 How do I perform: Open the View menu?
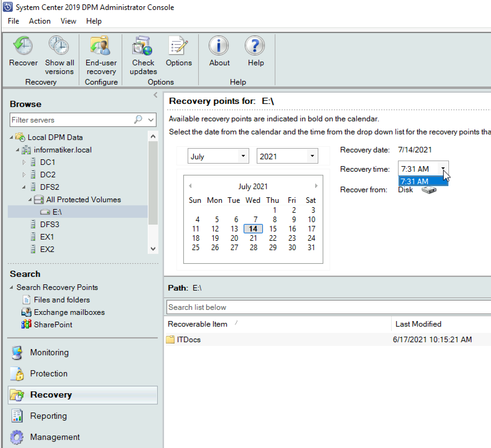pos(68,21)
